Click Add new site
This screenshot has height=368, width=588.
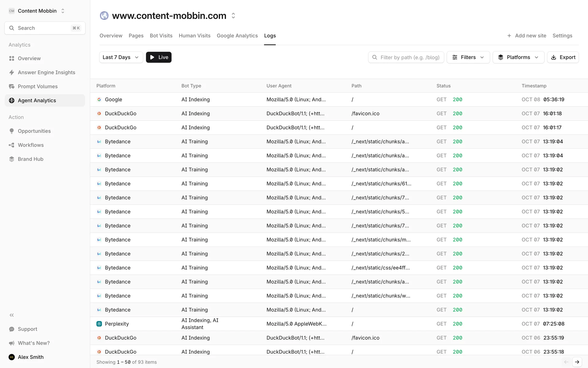click(x=526, y=36)
